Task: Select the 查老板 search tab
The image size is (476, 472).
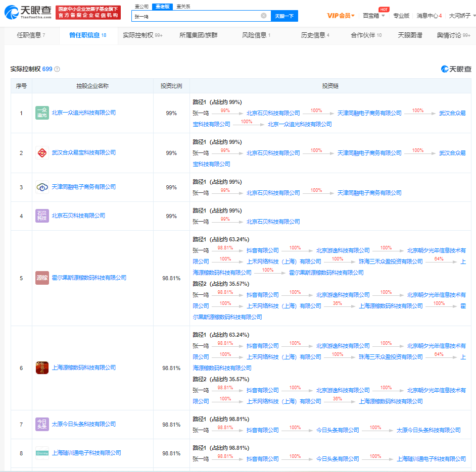Action: 162,7
